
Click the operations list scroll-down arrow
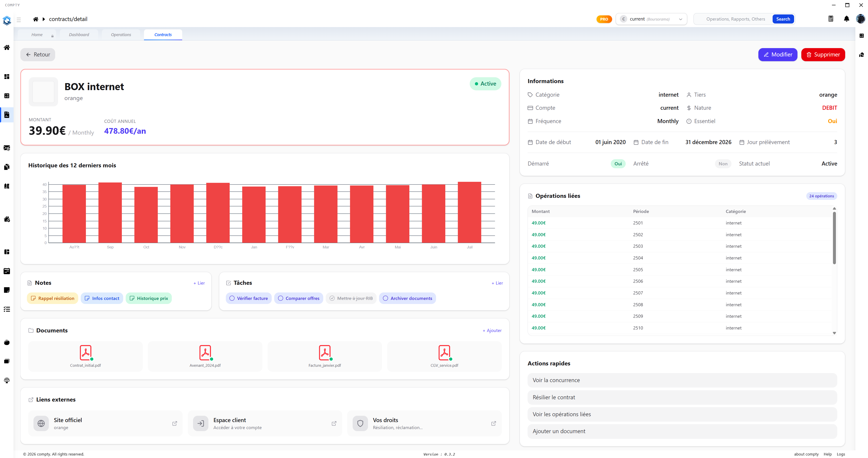pos(834,333)
